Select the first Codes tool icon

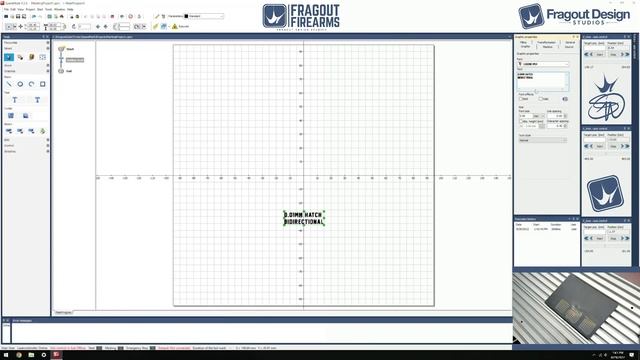pyautogui.click(x=11, y=116)
